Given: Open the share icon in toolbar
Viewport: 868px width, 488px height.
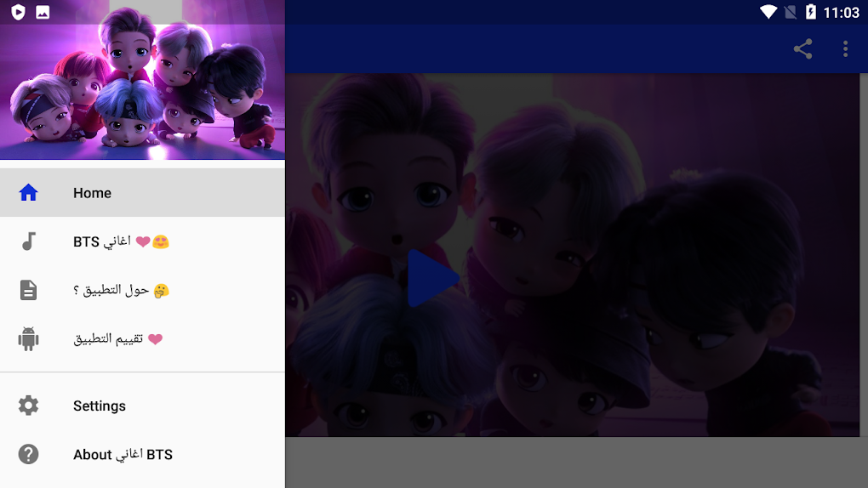Looking at the screenshot, I should pyautogui.click(x=802, y=48).
